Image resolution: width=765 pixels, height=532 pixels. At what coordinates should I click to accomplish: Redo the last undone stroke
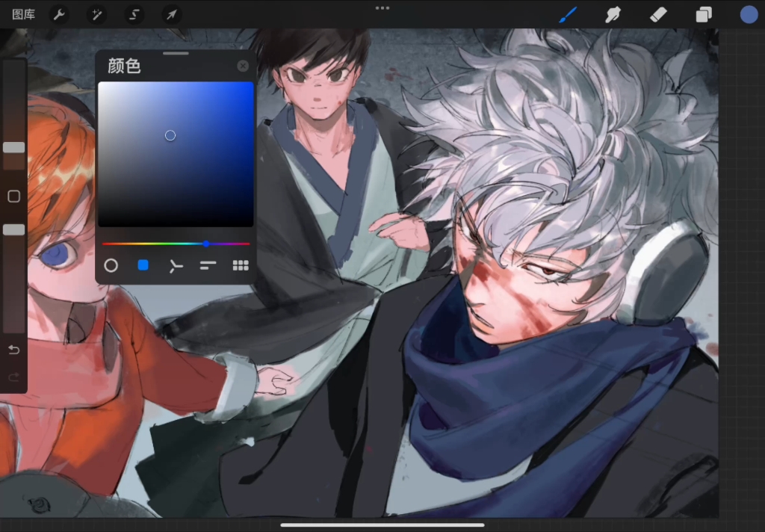(x=13, y=377)
